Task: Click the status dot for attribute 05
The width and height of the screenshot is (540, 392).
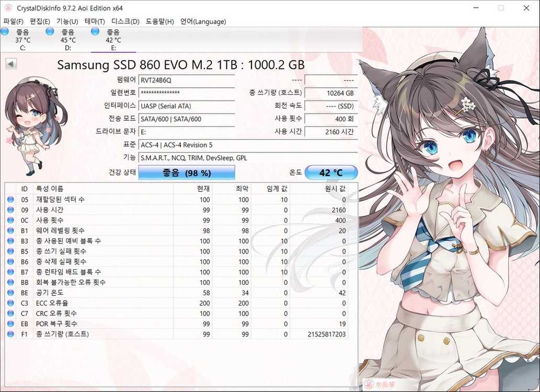Action: [x=10, y=200]
